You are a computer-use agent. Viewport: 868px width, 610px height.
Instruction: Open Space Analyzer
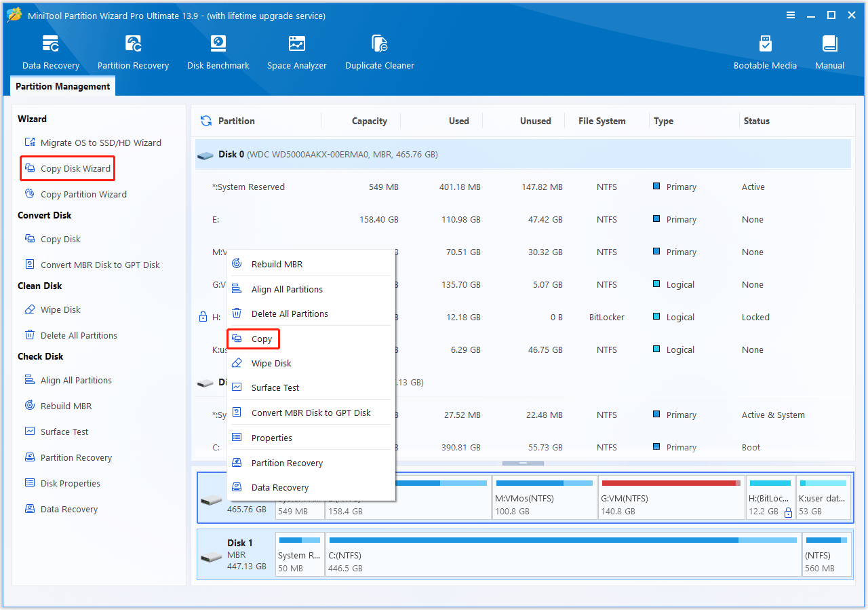[297, 53]
